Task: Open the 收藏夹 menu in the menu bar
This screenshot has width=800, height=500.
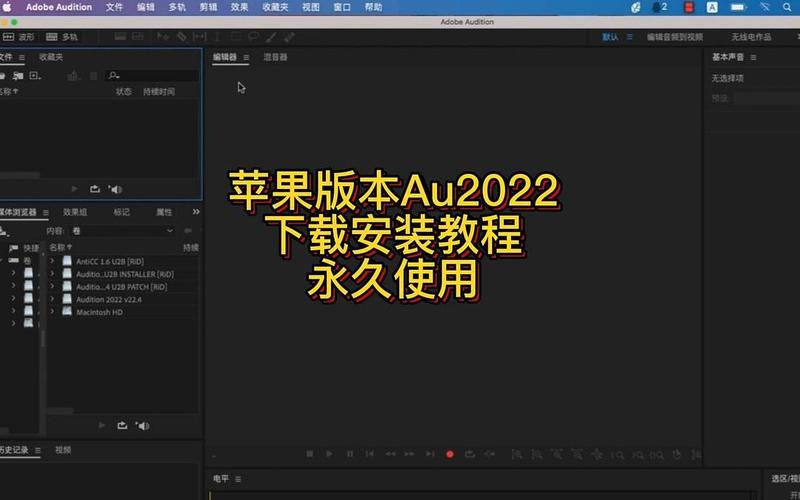Action: pyautogui.click(x=275, y=7)
